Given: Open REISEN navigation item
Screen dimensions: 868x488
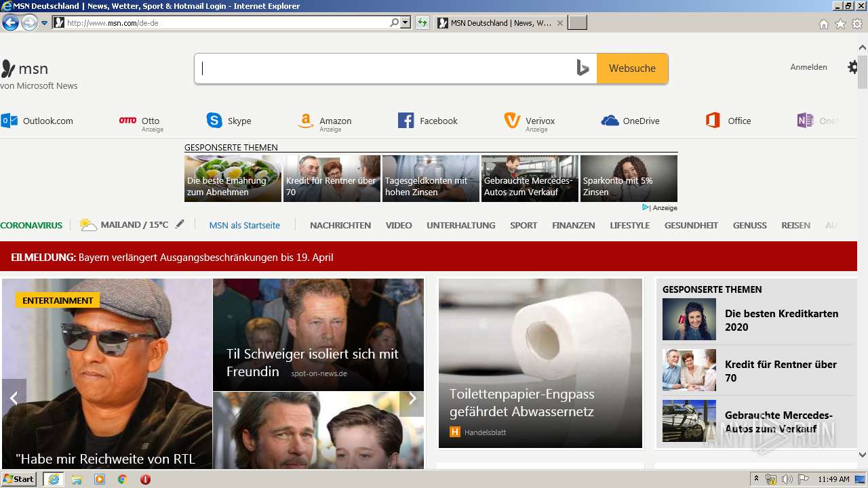Looking at the screenshot, I should point(795,225).
